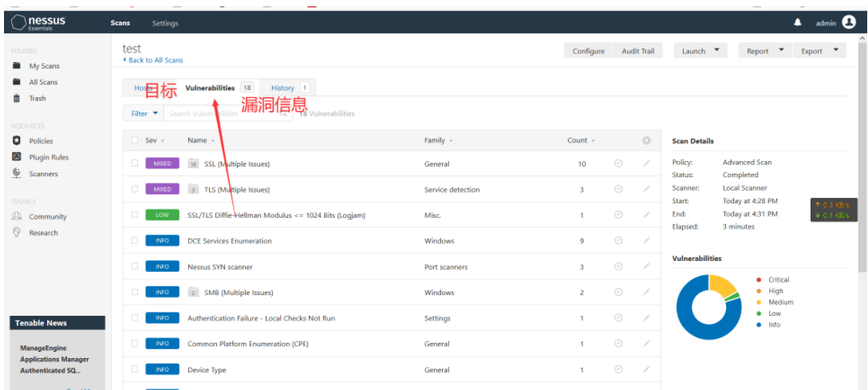
Task: Sort by the Sev column header
Action: [155, 140]
